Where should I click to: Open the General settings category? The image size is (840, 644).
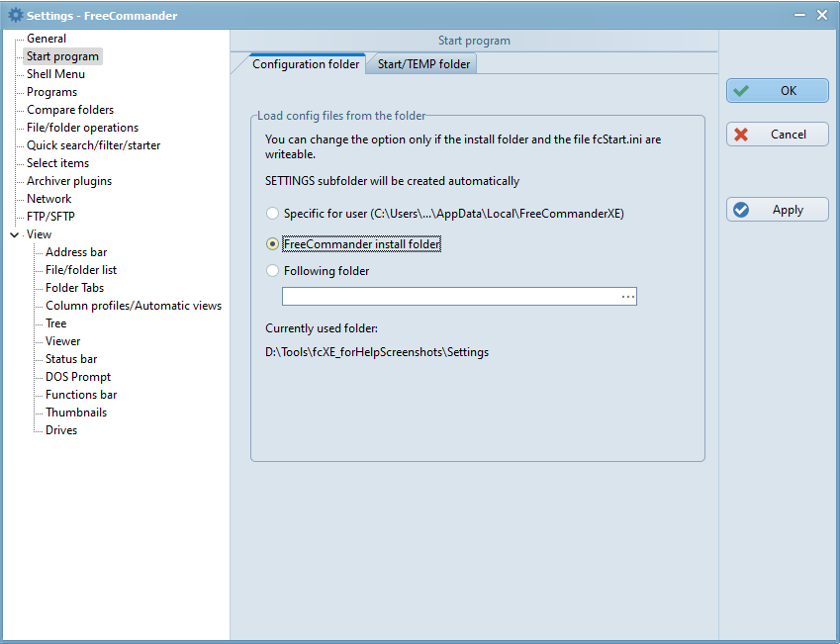pos(47,39)
